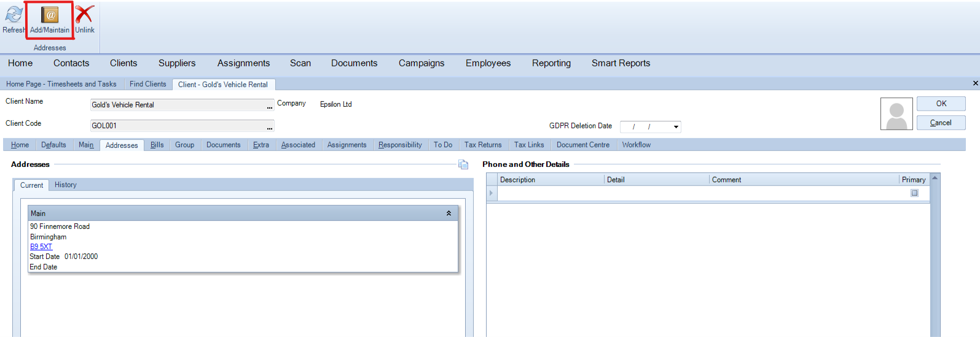Open the Scan menu
The image size is (980, 337).
click(x=300, y=63)
